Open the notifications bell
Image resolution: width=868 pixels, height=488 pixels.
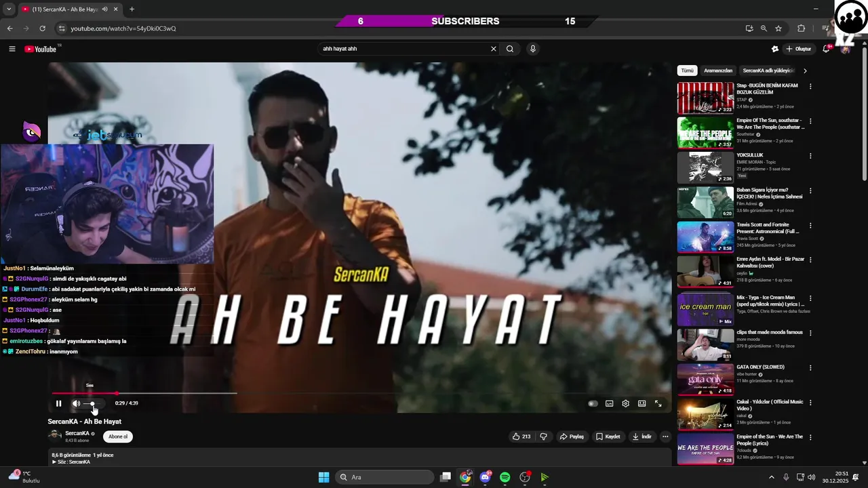826,49
